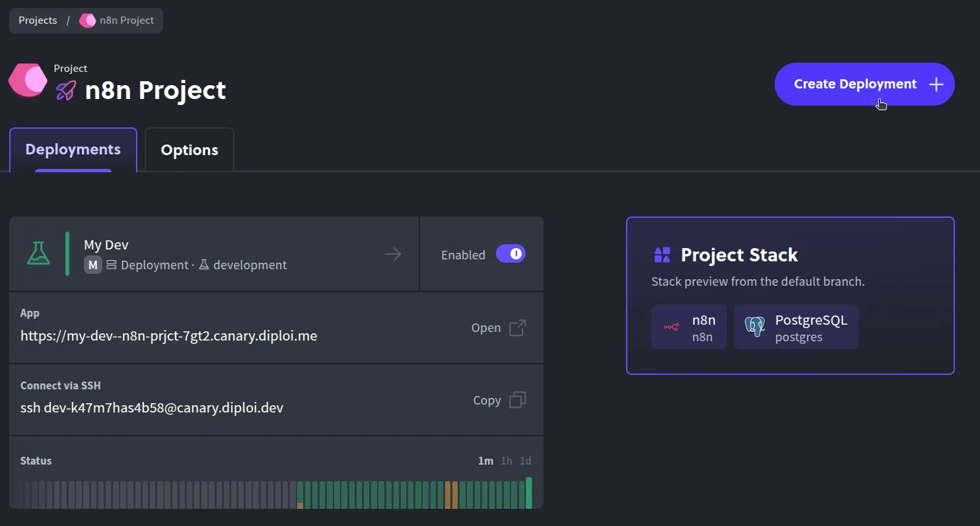Click the M badge on My Dev card
The height and width of the screenshot is (526, 980).
click(92, 265)
